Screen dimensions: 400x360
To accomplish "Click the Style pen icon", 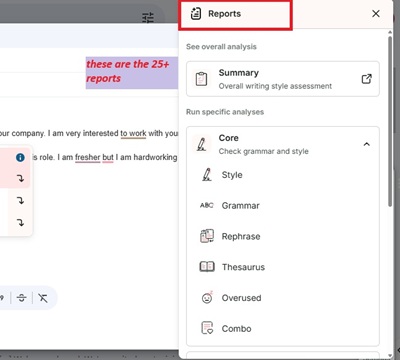I will point(207,175).
